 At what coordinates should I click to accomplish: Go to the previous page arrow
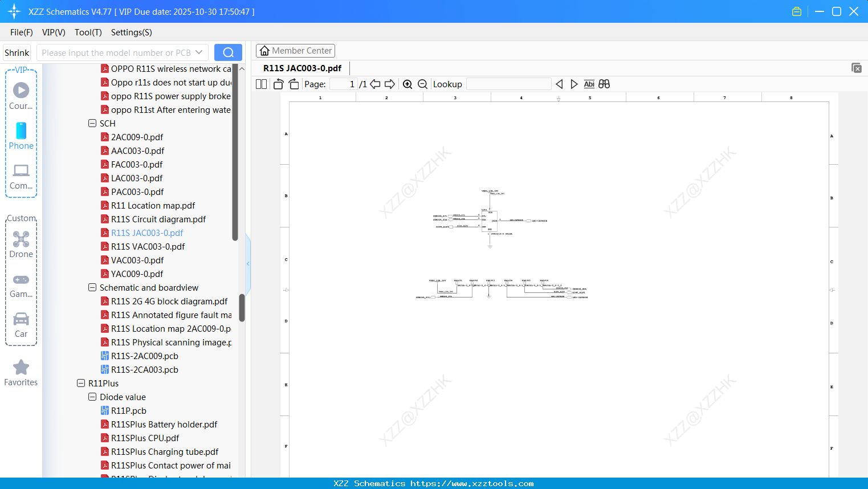(x=375, y=84)
